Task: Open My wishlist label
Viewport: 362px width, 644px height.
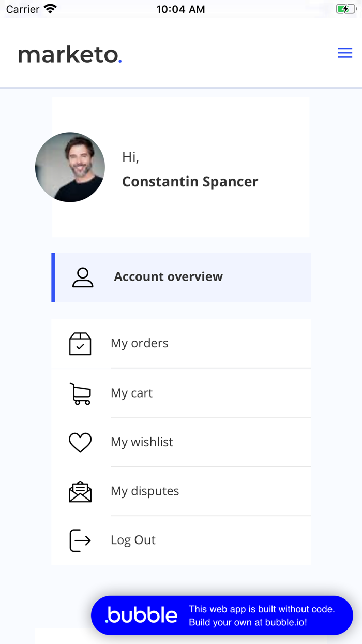Action: [x=142, y=442]
